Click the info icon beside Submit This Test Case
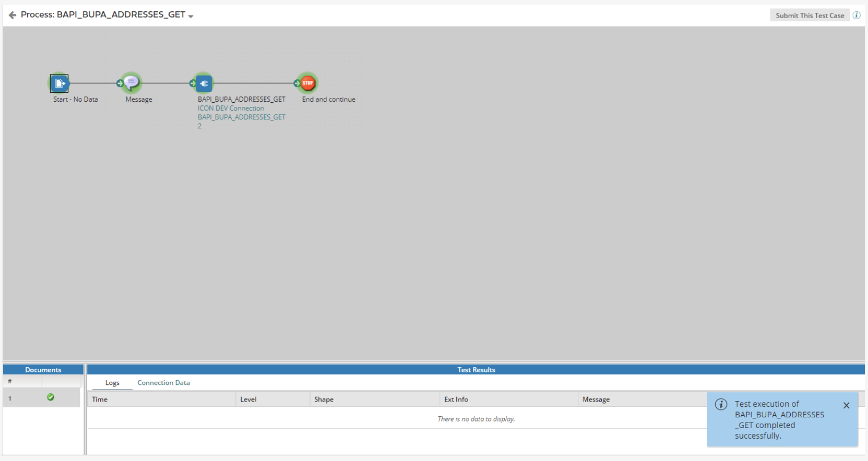868x461 pixels. pos(856,15)
